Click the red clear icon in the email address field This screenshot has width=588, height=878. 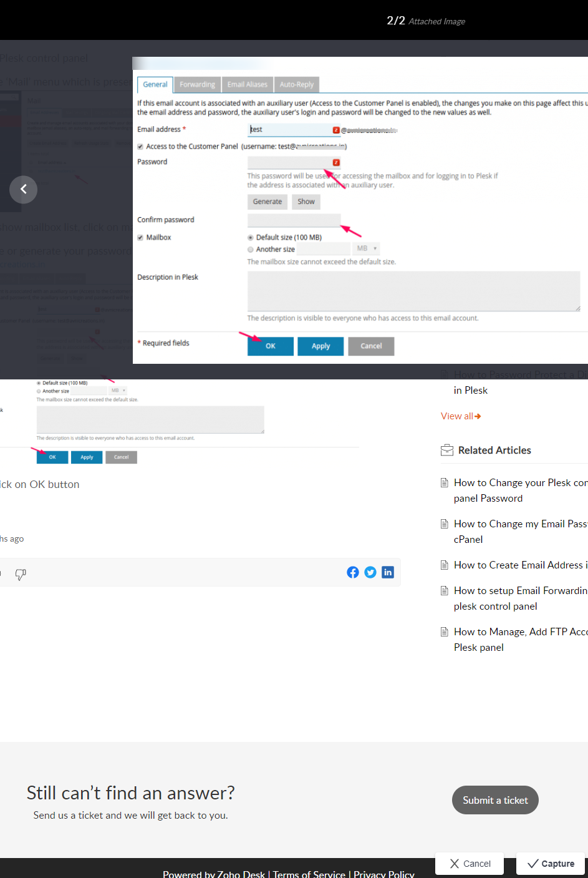coord(335,130)
